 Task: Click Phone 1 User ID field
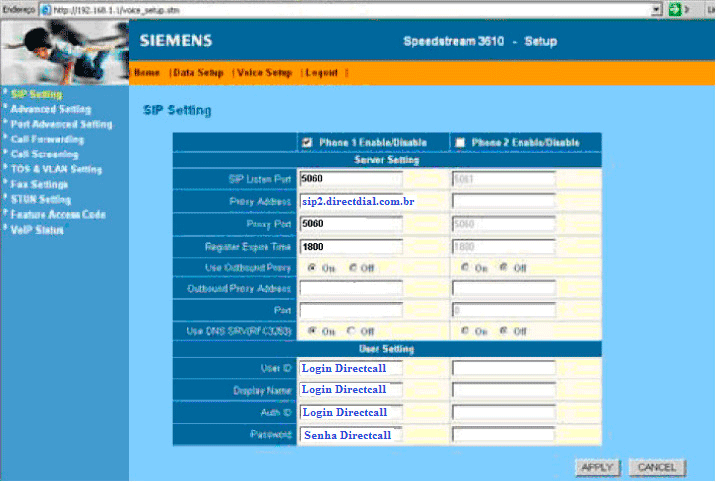point(351,368)
